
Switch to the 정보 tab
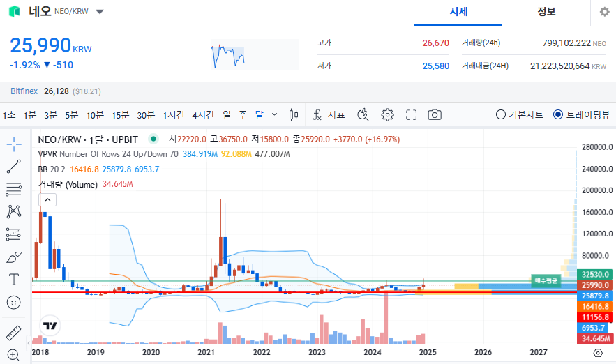[546, 12]
